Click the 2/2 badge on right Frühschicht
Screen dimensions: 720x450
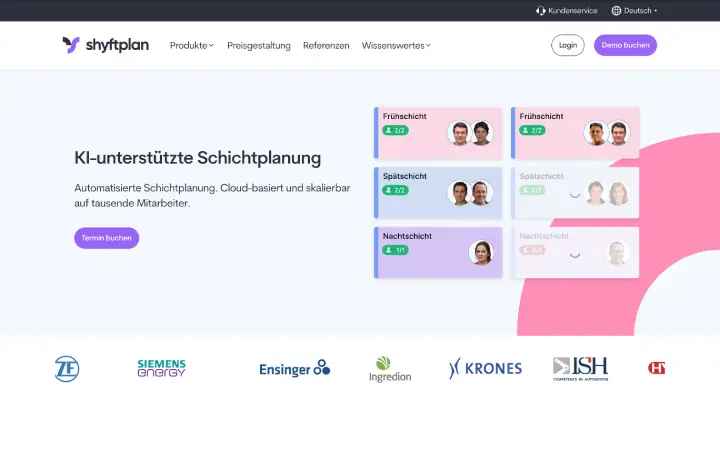tap(532, 130)
